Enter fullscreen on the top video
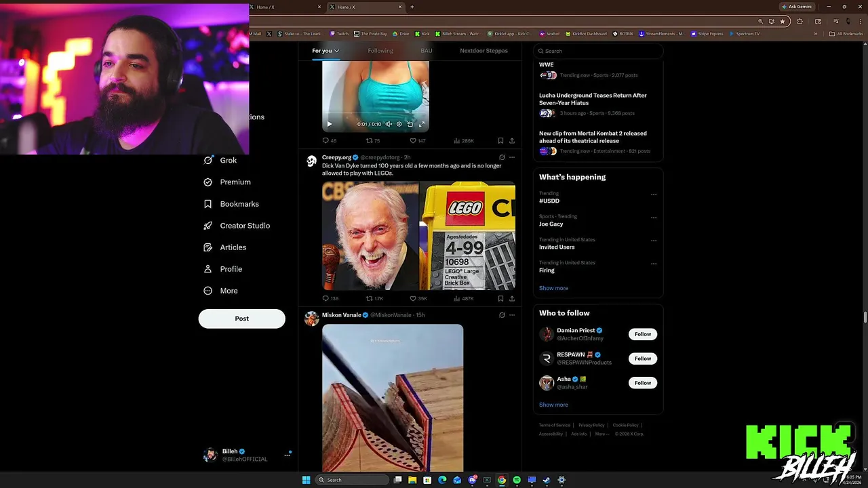This screenshot has width=868, height=488. (x=421, y=124)
